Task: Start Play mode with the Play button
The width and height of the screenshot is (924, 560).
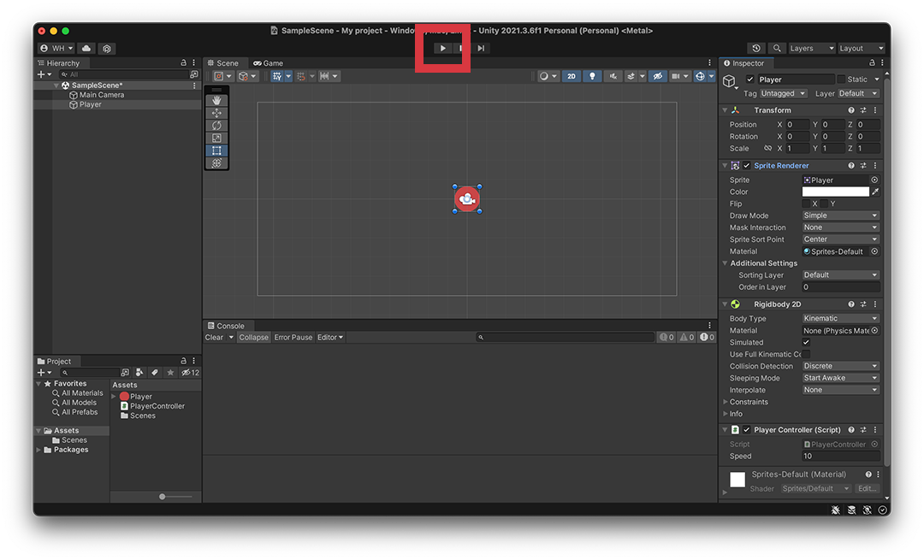Action: (442, 48)
